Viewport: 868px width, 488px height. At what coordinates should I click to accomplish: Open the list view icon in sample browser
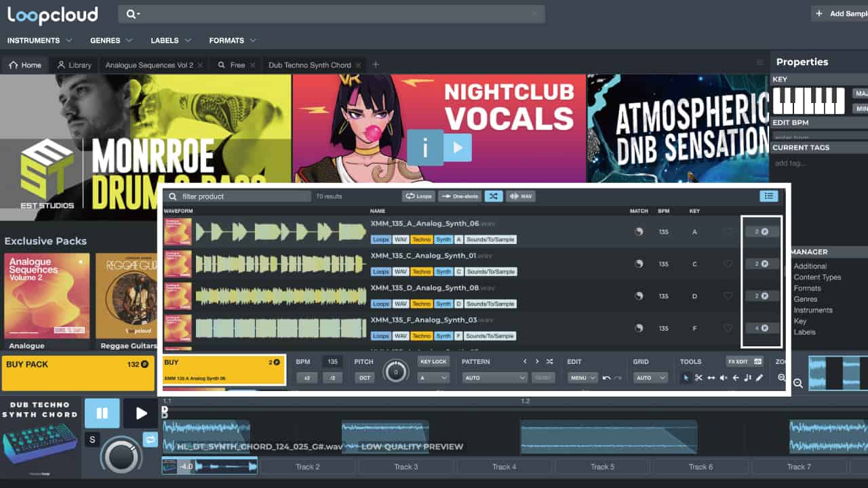[768, 196]
